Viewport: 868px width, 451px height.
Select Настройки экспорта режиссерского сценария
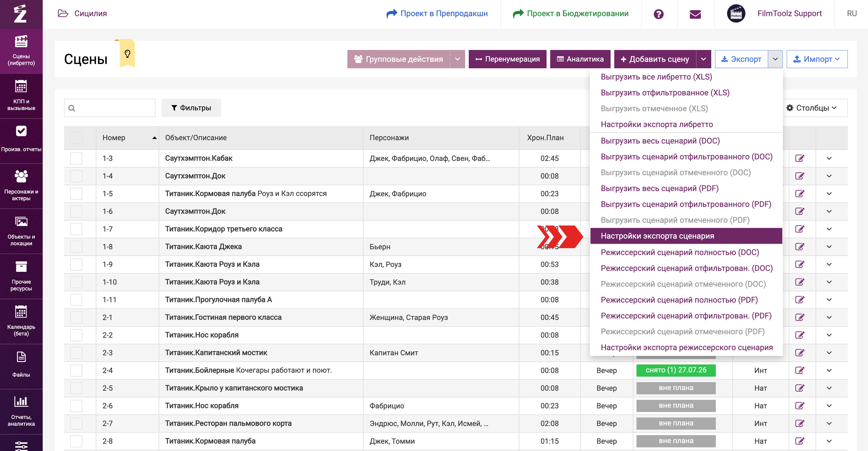pyautogui.click(x=687, y=347)
